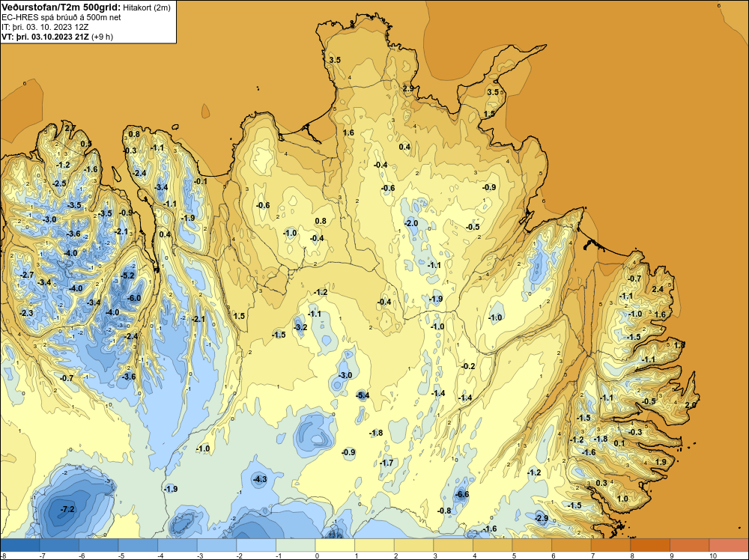Pick legend color band between 0 and 1

point(335,545)
